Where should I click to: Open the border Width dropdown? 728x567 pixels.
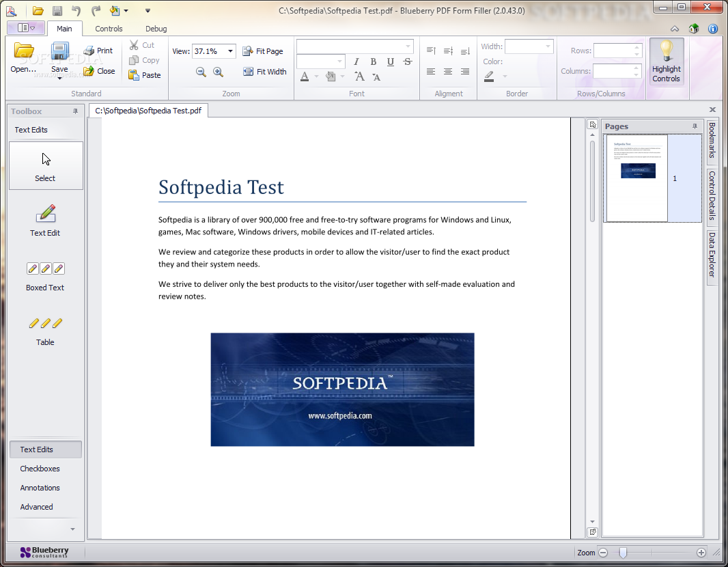[x=548, y=46]
